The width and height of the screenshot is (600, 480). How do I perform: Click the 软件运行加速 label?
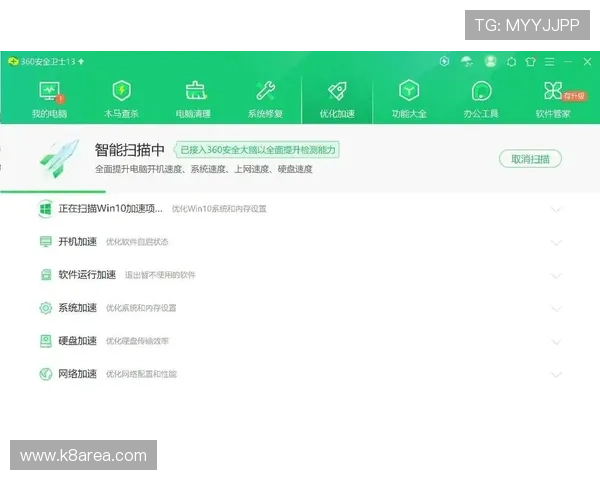pyautogui.click(x=87, y=275)
